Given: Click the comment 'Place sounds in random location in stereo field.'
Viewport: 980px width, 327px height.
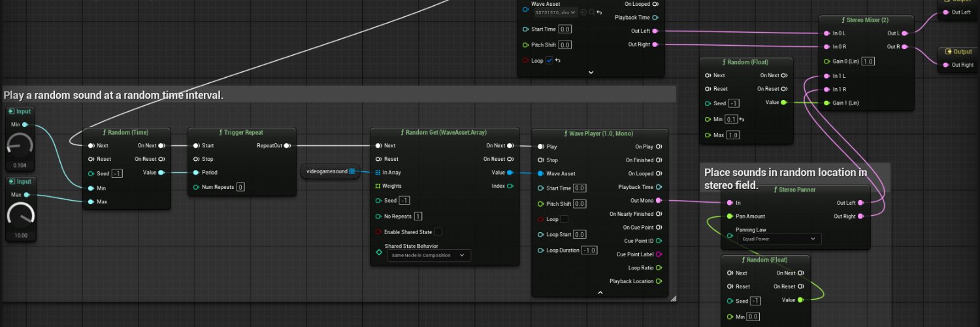Looking at the screenshot, I should tap(785, 179).
